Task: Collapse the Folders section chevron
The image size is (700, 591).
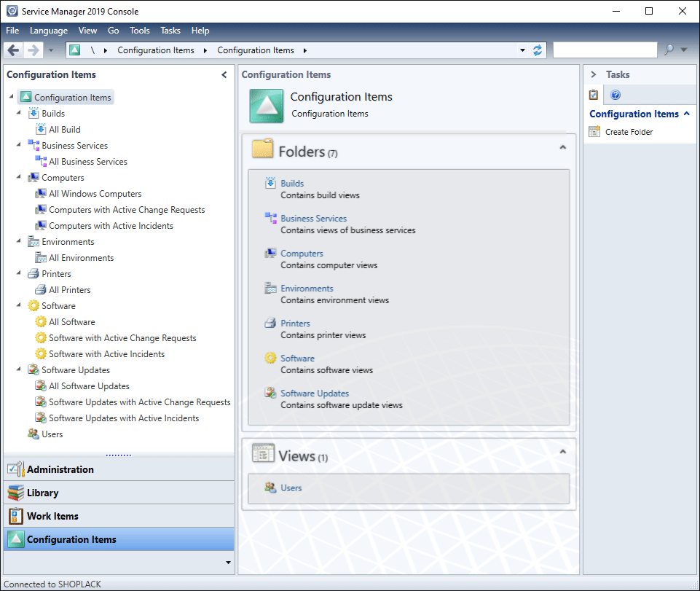Action: point(563,147)
